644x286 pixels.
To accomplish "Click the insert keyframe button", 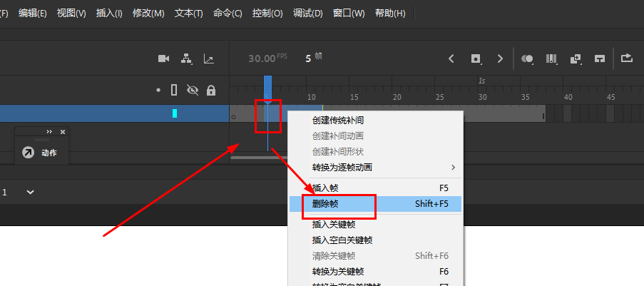I will pos(476,58).
